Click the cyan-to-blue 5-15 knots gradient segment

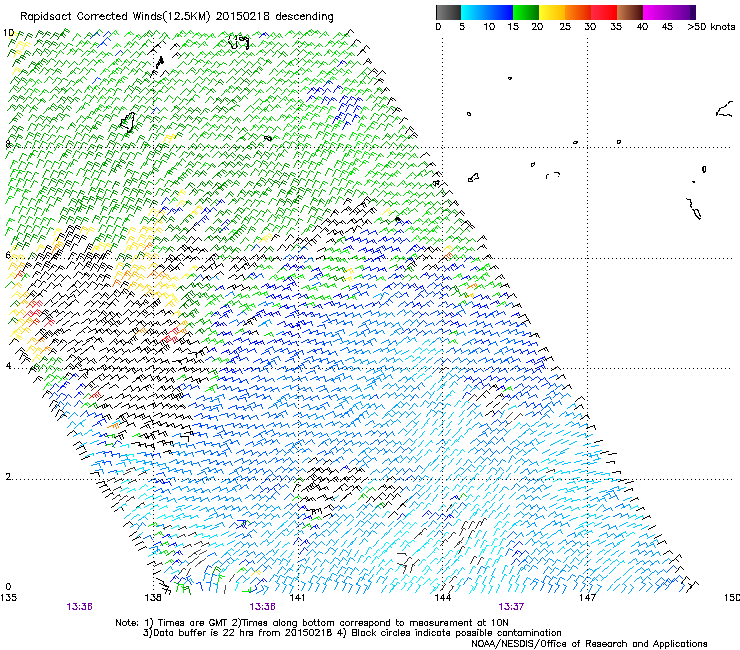(x=487, y=12)
